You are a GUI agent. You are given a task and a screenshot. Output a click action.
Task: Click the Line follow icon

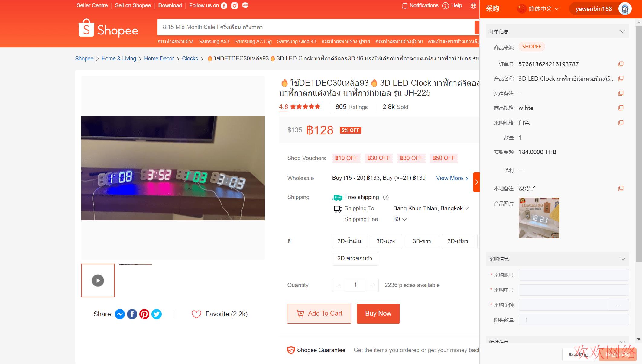click(x=246, y=5)
